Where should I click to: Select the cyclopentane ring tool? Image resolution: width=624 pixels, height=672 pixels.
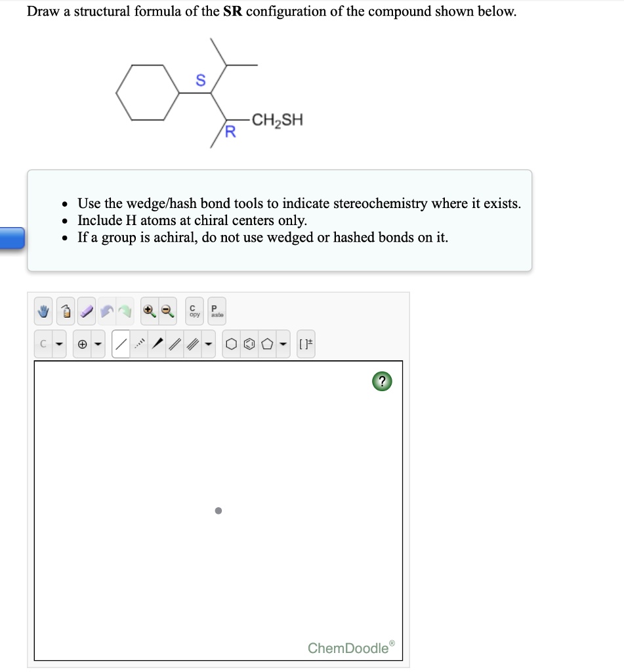268,343
